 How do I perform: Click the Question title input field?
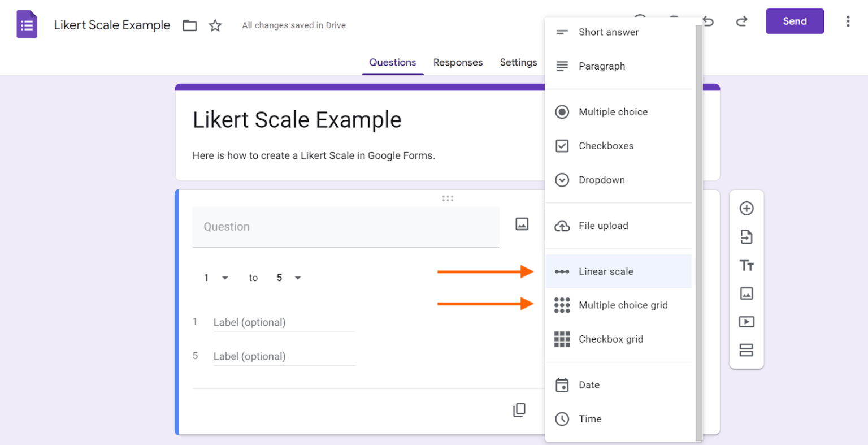pyautogui.click(x=345, y=227)
